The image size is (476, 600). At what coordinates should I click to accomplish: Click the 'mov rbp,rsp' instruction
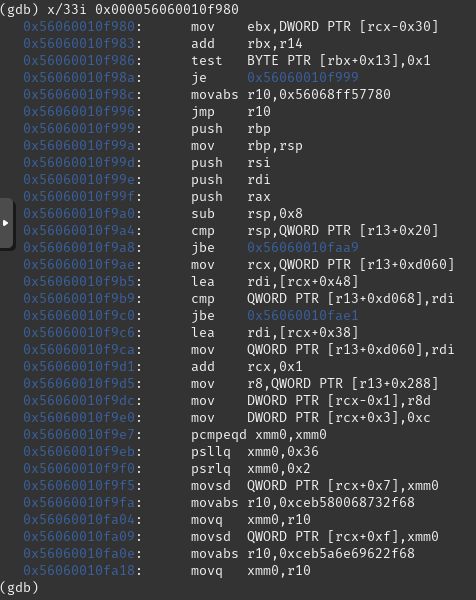tap(247, 146)
